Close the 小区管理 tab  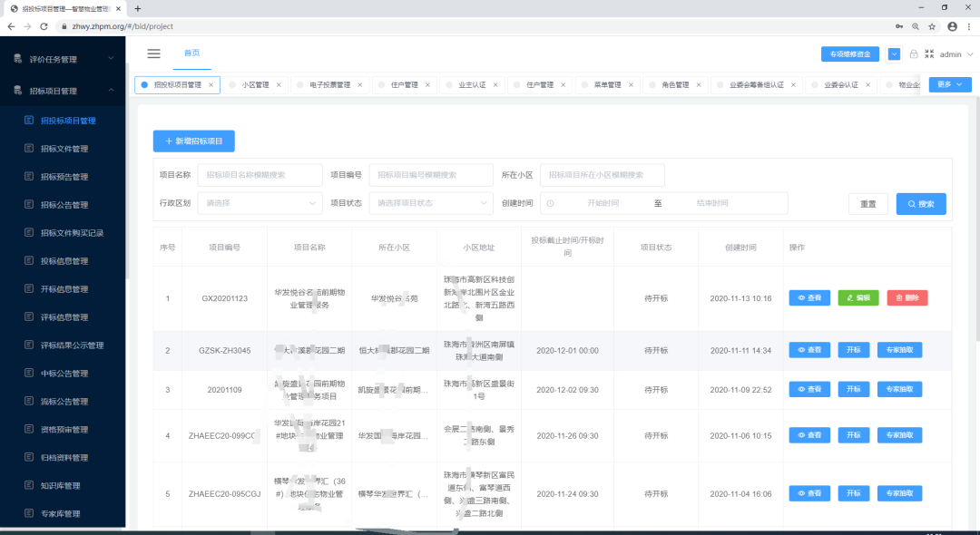click(279, 85)
